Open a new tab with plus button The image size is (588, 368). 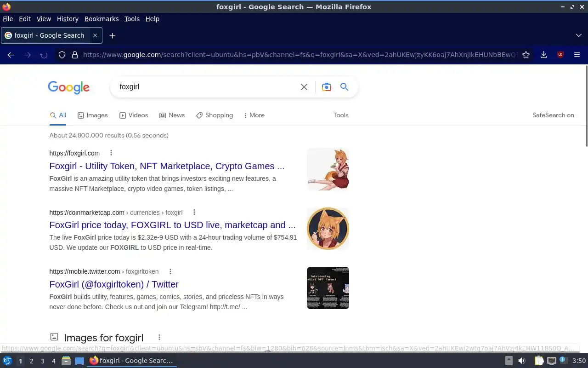[112, 35]
